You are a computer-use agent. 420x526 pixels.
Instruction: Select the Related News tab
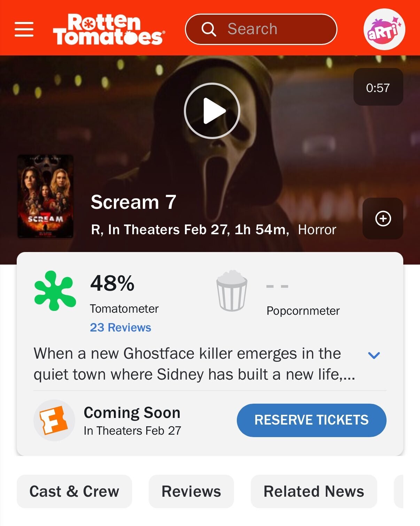[314, 491]
